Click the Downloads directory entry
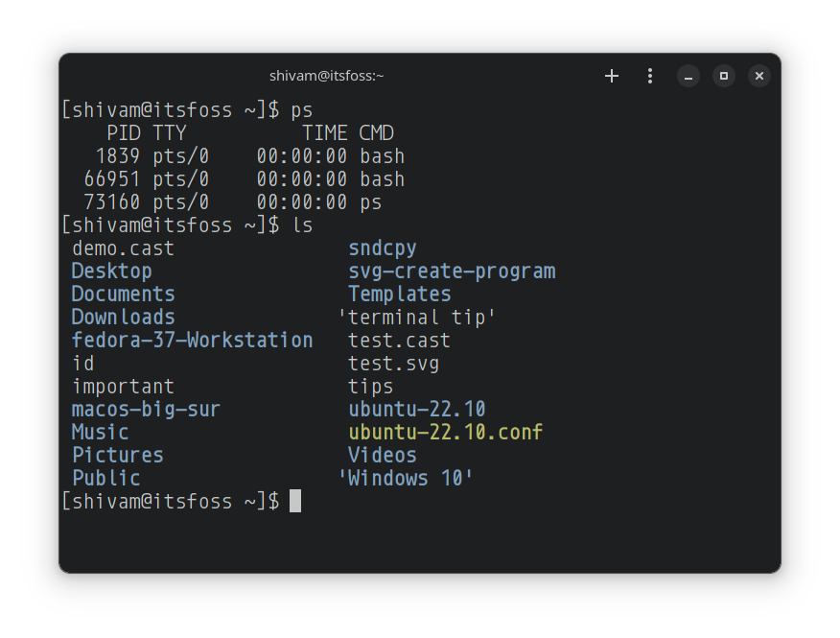Image resolution: width=840 pixels, height=638 pixels. [123, 318]
